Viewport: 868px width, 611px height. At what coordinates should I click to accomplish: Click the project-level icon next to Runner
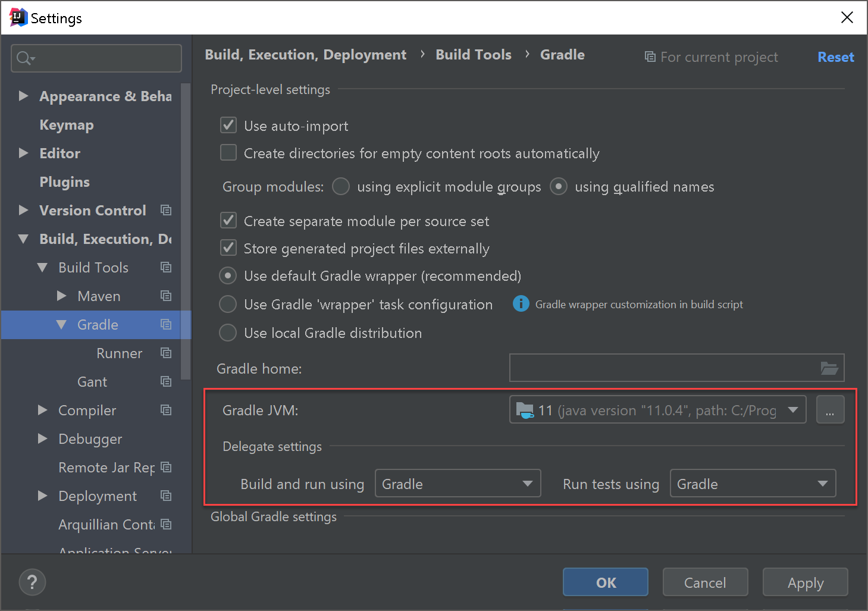point(166,353)
